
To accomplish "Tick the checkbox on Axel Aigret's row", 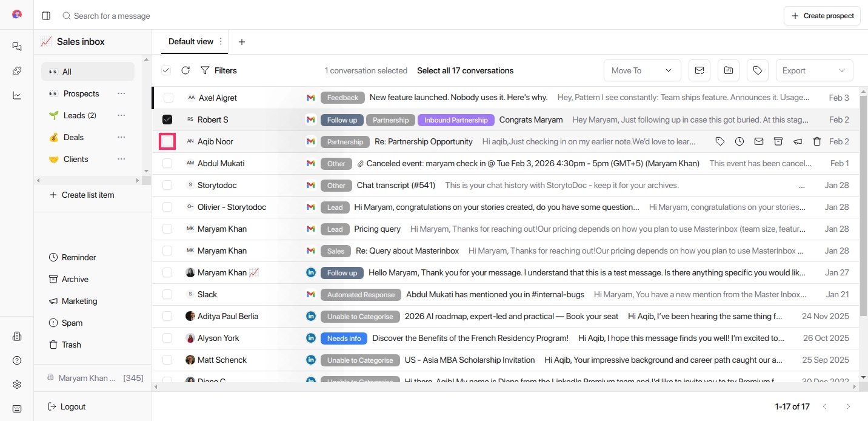I will pyautogui.click(x=167, y=98).
